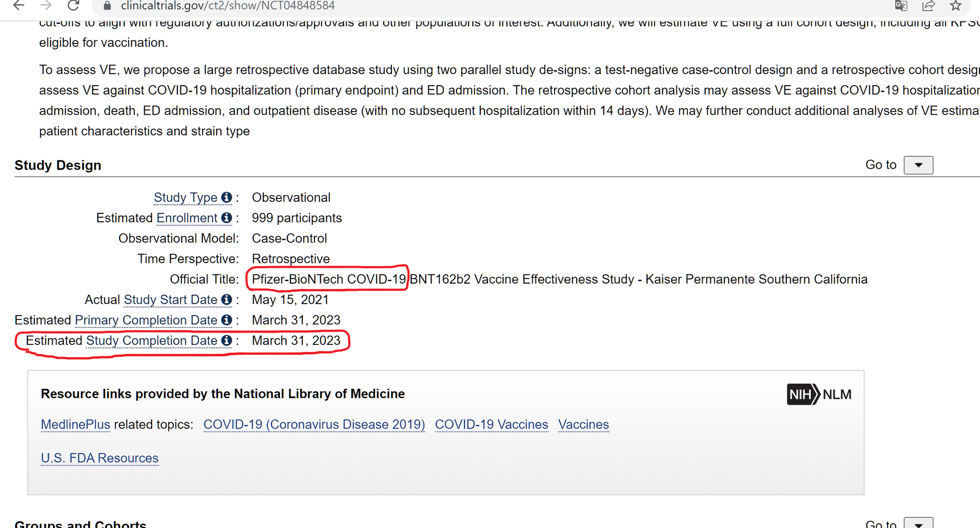980x528 pixels.
Task: Share this page icon
Action: pyautogui.click(x=928, y=6)
